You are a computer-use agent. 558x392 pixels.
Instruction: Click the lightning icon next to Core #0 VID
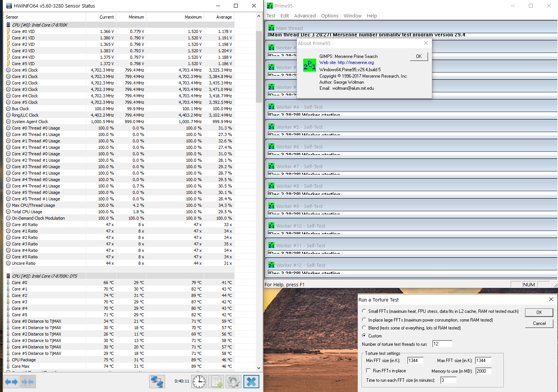coord(8,31)
